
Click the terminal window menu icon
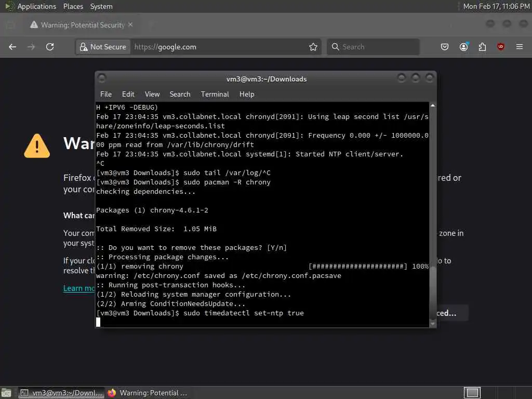102,78
